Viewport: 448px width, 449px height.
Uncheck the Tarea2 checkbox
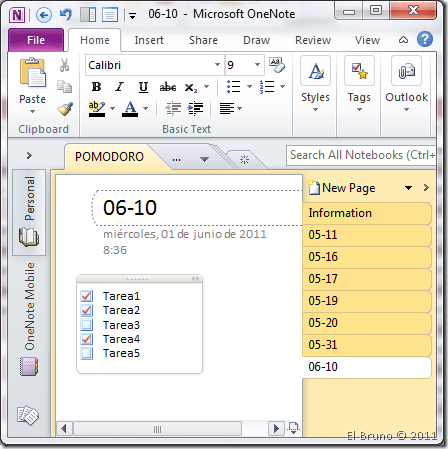(x=87, y=310)
